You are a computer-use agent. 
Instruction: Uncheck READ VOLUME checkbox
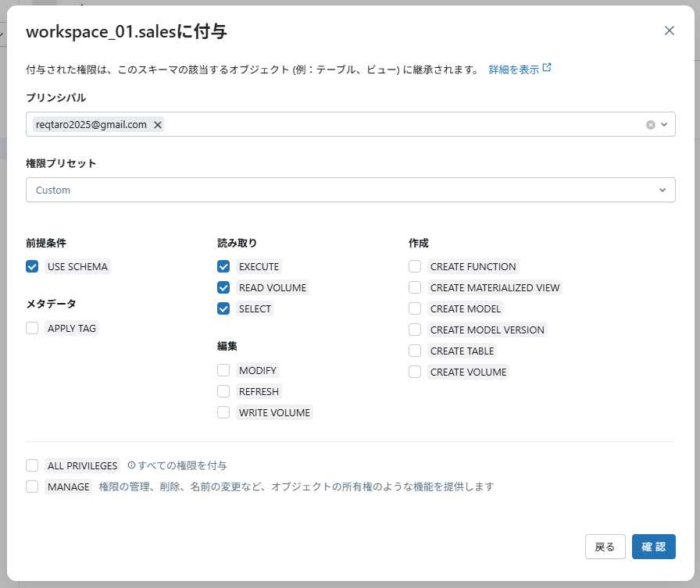click(x=223, y=287)
